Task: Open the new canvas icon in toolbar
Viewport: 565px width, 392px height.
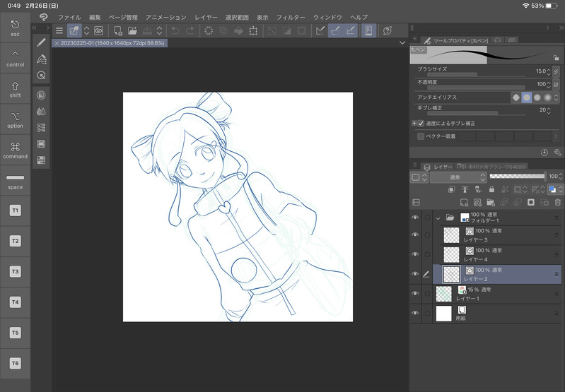Action: click(117, 30)
